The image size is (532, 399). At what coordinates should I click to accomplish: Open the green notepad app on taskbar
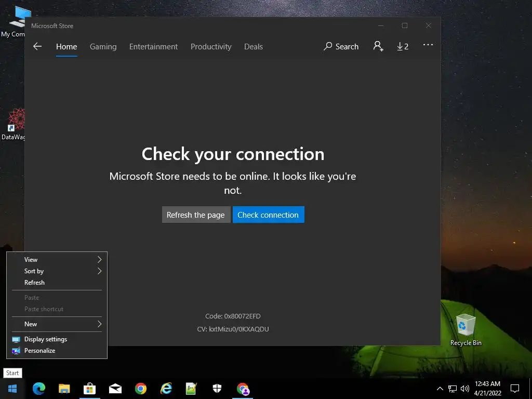click(x=191, y=389)
